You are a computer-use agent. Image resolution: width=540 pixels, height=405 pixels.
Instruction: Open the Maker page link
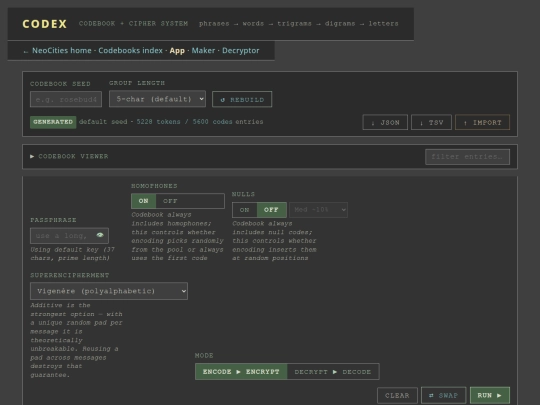(x=203, y=51)
